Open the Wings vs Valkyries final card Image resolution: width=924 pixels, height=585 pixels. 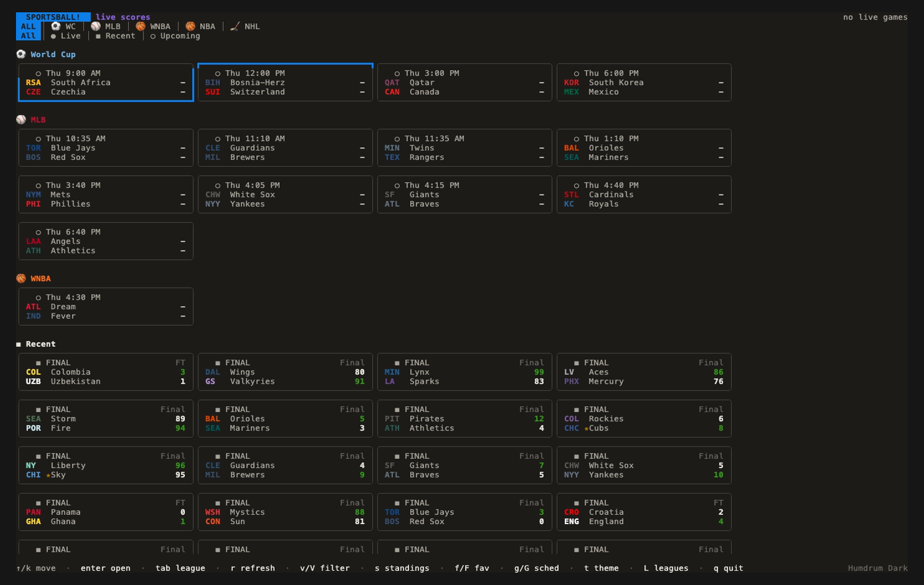click(285, 372)
